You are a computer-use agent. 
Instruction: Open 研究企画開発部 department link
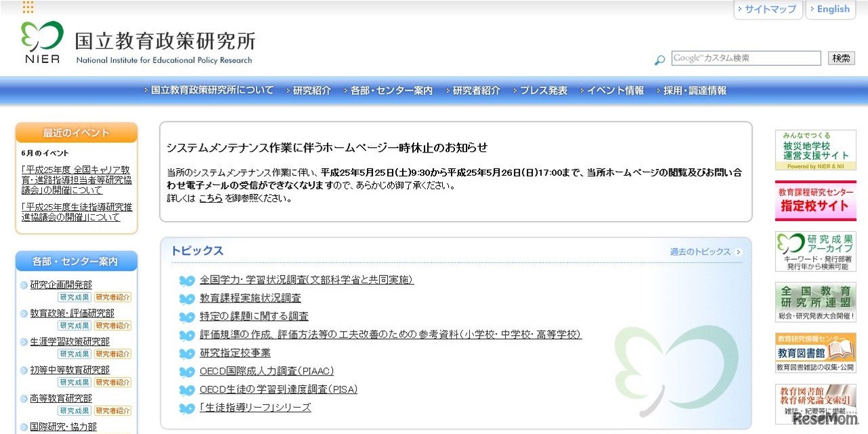(61, 285)
